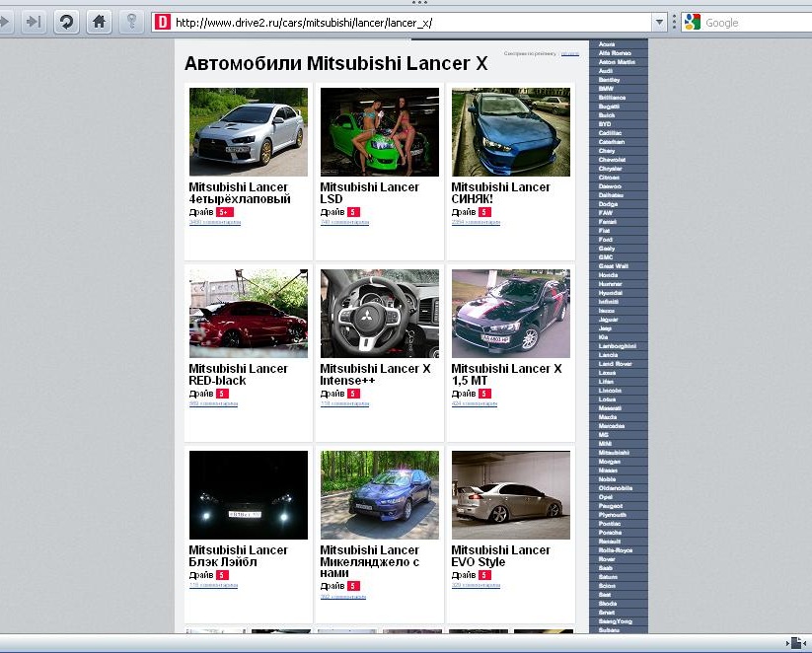
Task: Click the key (password wand) toolbar icon
Action: point(131,22)
